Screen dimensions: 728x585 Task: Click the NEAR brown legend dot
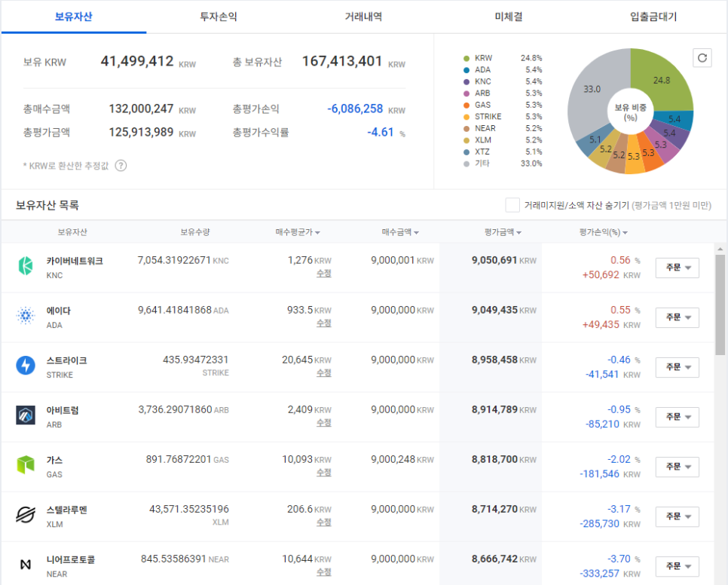coord(466,129)
